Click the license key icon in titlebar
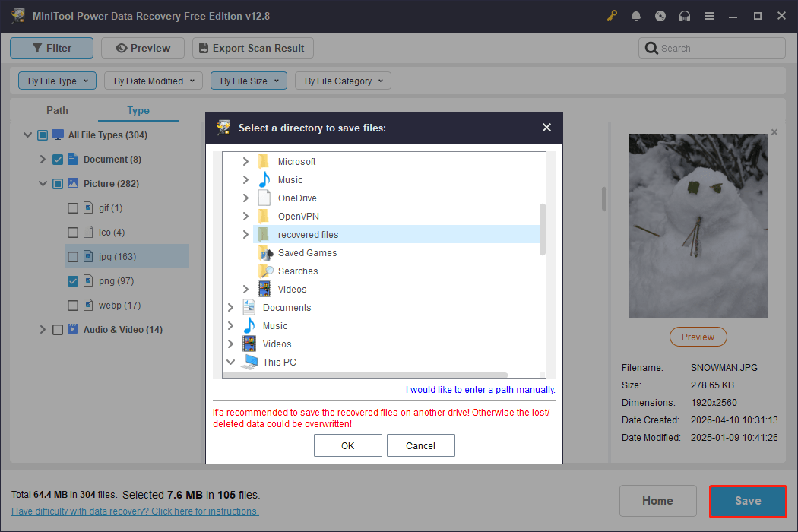The height and width of the screenshot is (532, 798). pyautogui.click(x=612, y=15)
